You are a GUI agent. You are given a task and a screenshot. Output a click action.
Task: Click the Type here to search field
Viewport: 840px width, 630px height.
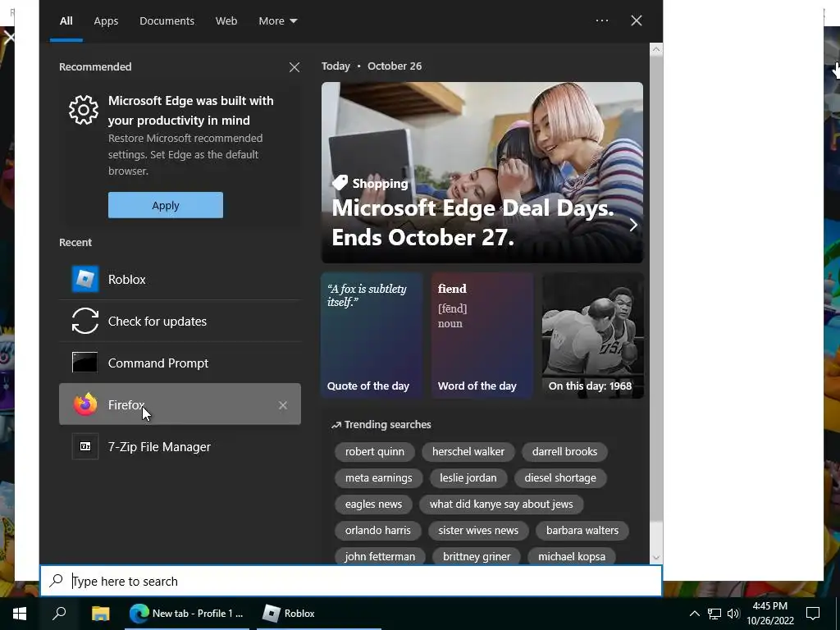(x=351, y=581)
